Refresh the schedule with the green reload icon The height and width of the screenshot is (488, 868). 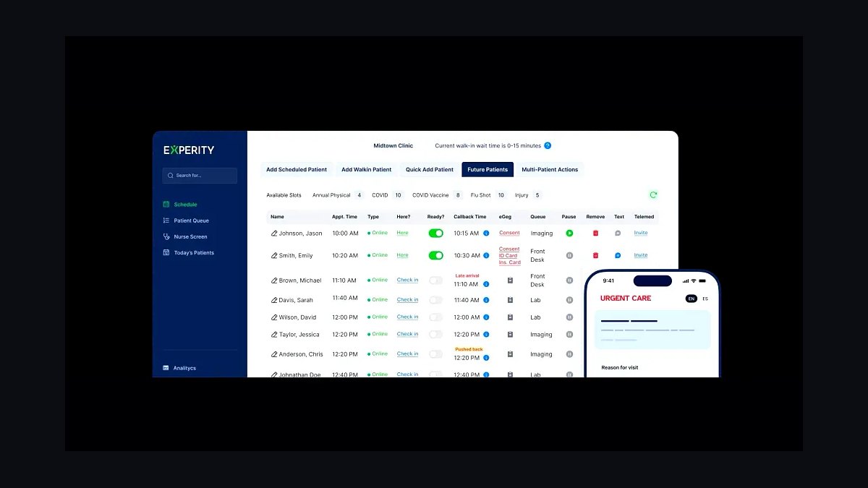pos(653,195)
